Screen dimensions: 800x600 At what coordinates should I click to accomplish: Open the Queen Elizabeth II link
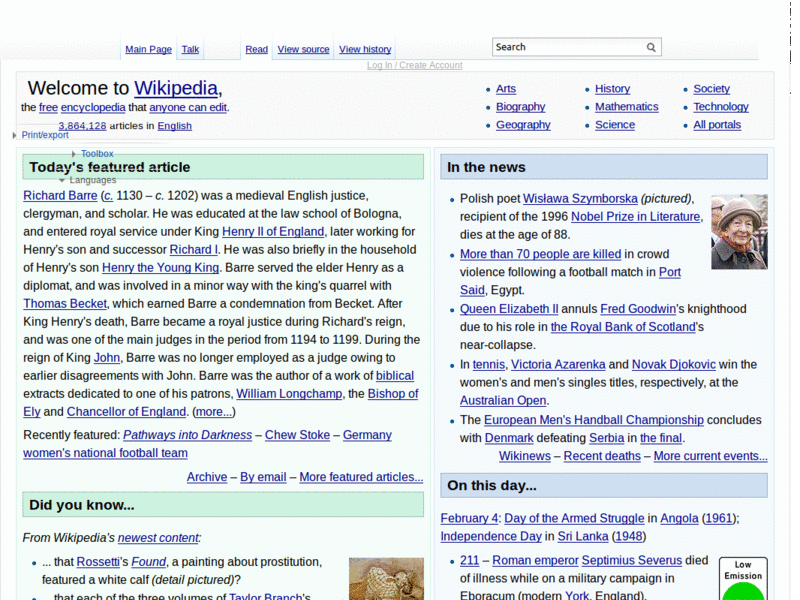(x=509, y=310)
